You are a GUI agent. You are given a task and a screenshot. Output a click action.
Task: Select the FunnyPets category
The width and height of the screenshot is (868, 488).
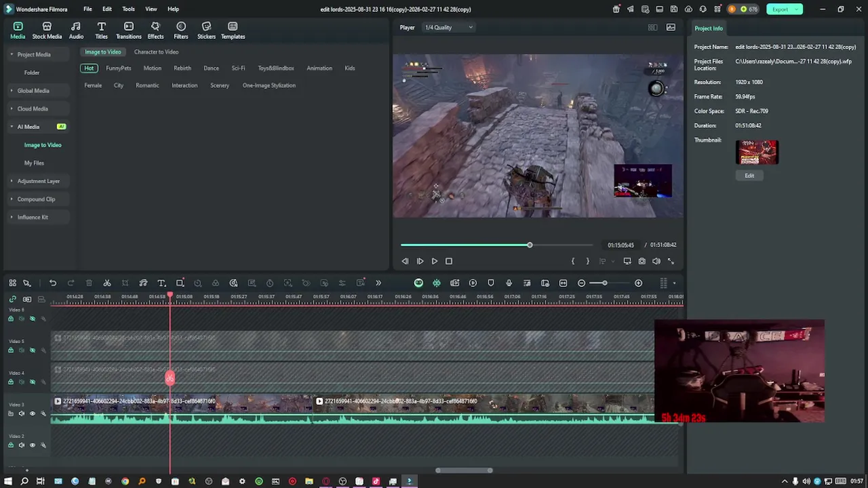tap(119, 68)
